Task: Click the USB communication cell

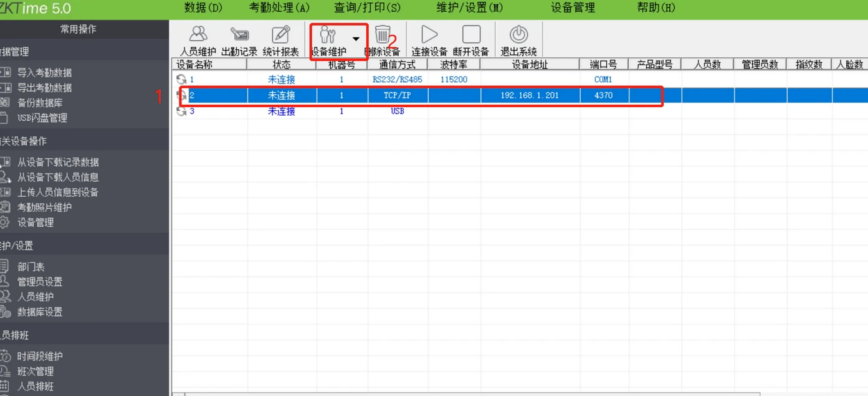Action: coord(398,111)
